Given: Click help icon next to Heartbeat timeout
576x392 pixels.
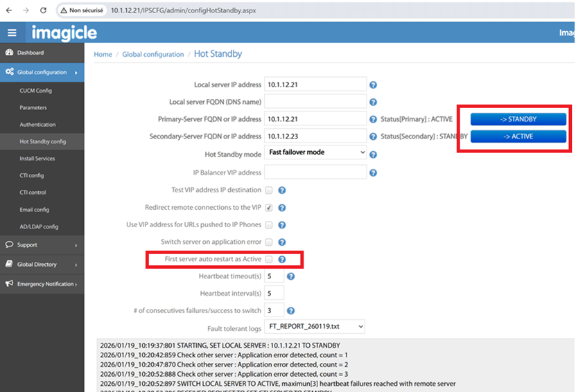Looking at the screenshot, I should pos(291,276).
